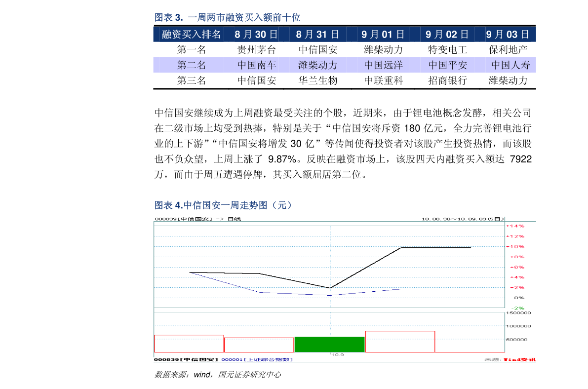
Task: Select the chart date range "10.08.30~10.09.03"
Action: point(455,219)
